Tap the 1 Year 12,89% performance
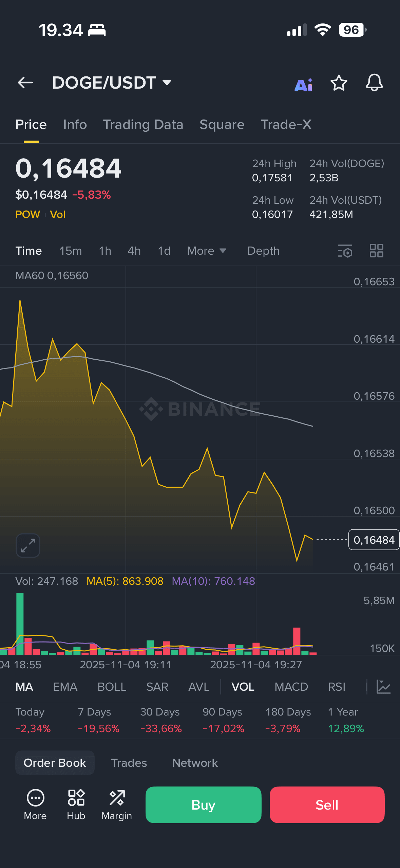The width and height of the screenshot is (400, 868). pyautogui.click(x=346, y=720)
